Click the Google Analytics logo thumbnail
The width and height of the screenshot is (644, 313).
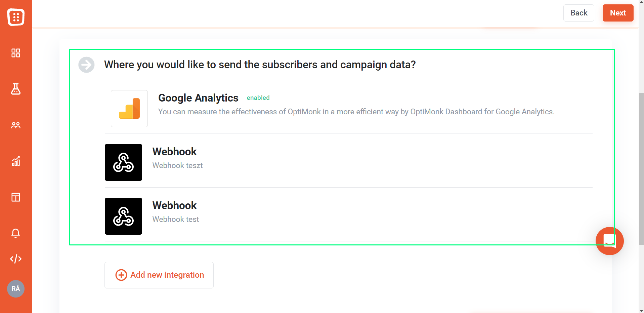[129, 109]
